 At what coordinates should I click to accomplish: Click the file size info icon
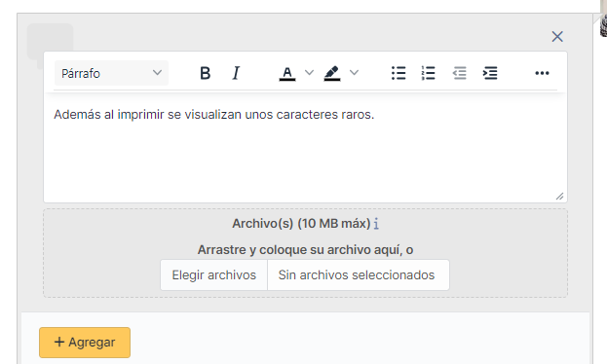[x=376, y=224]
